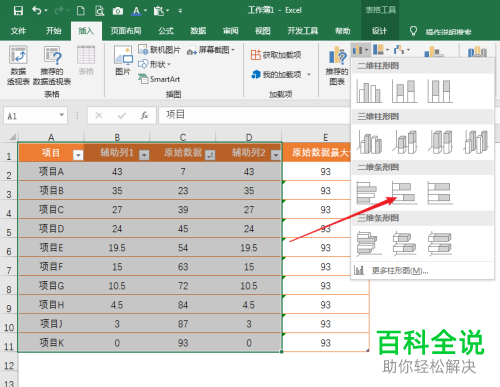The width and height of the screenshot is (500, 387).
Task: Click the formula bar showing 项目
Action: coord(253,115)
